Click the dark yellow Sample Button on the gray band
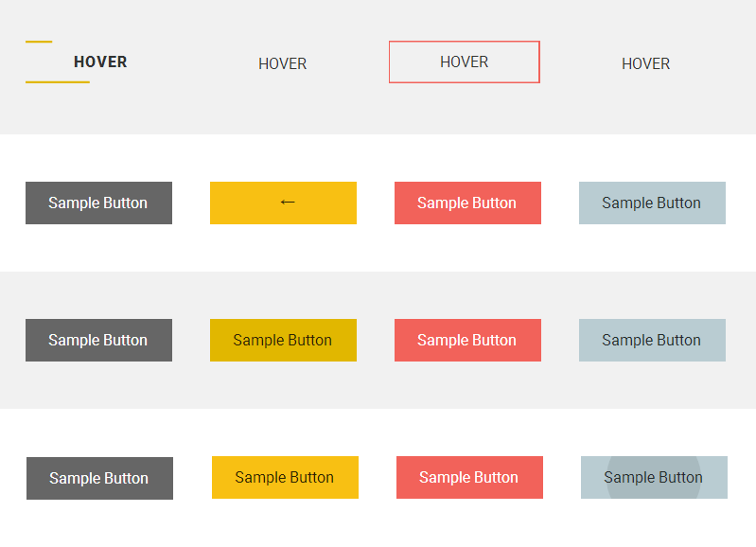This screenshot has height=547, width=756. click(x=283, y=340)
